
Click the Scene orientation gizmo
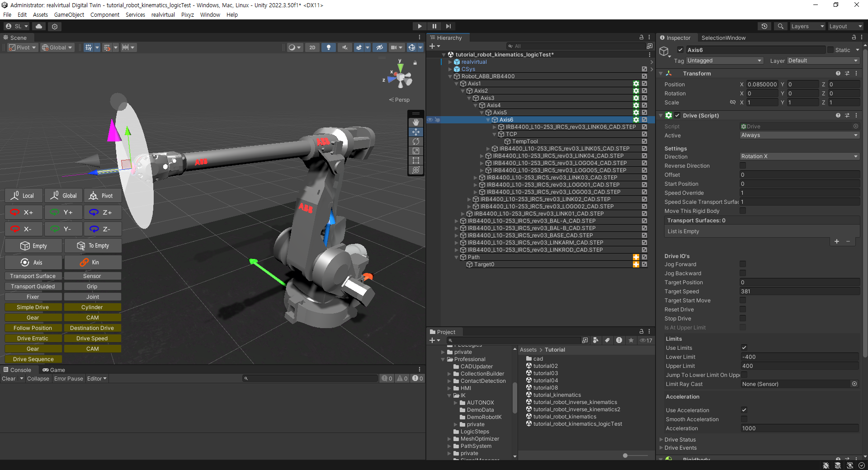pos(401,78)
